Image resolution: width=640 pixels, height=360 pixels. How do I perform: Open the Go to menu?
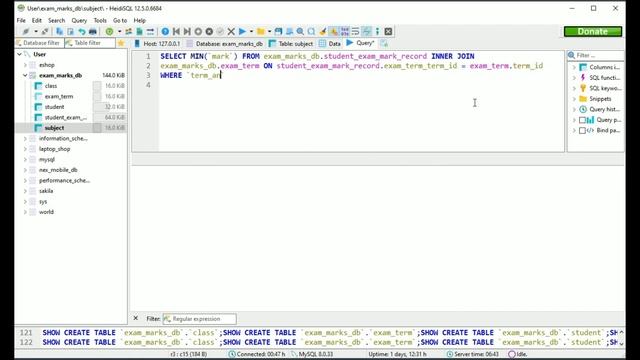[120, 20]
